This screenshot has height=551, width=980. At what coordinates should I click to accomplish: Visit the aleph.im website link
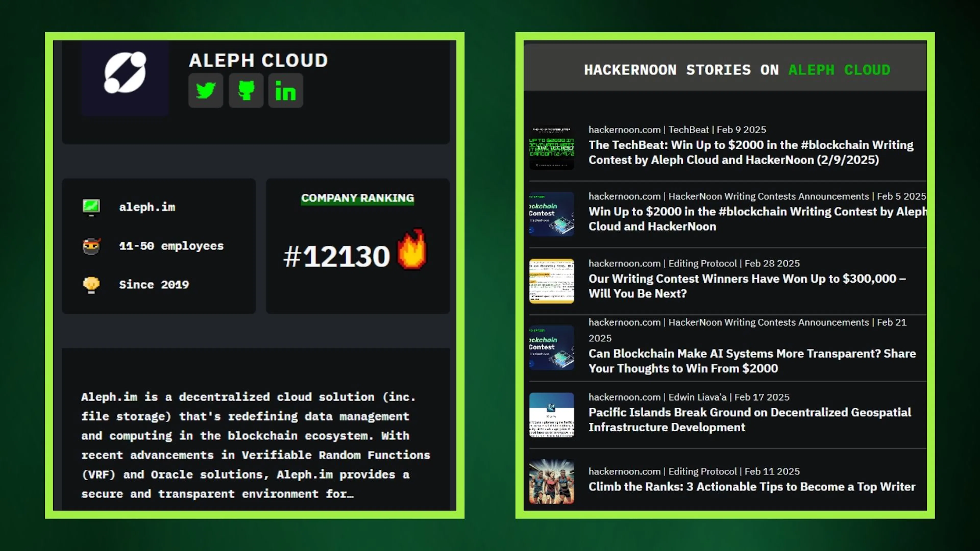pos(147,207)
